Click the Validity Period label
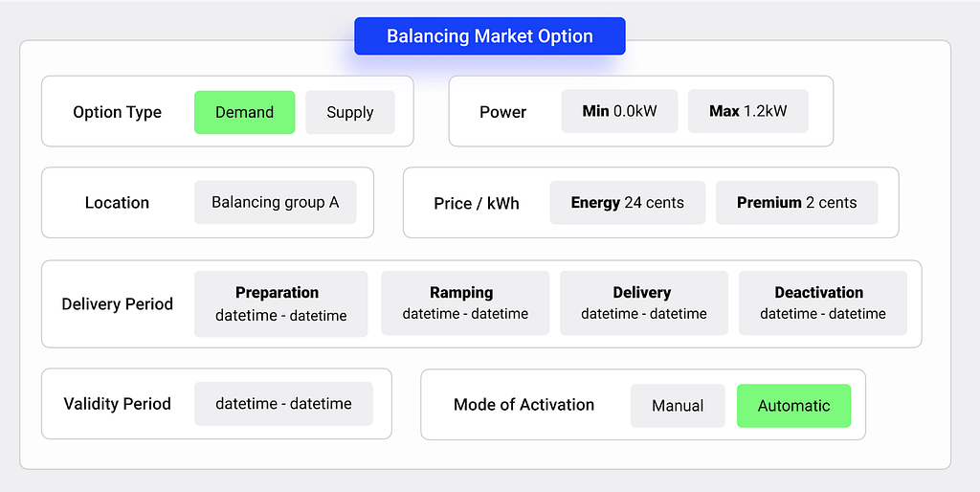The height and width of the screenshot is (492, 980). click(117, 404)
